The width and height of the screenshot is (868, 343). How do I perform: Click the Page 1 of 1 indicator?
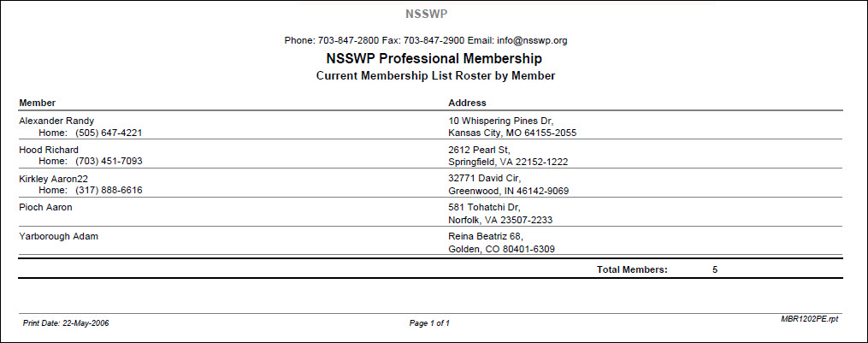click(x=429, y=323)
